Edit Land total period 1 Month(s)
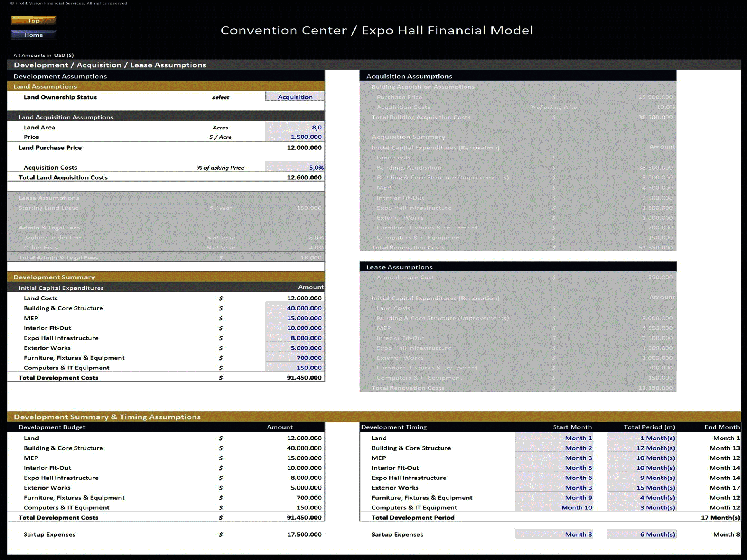This screenshot has width=747, height=560. 642,438
